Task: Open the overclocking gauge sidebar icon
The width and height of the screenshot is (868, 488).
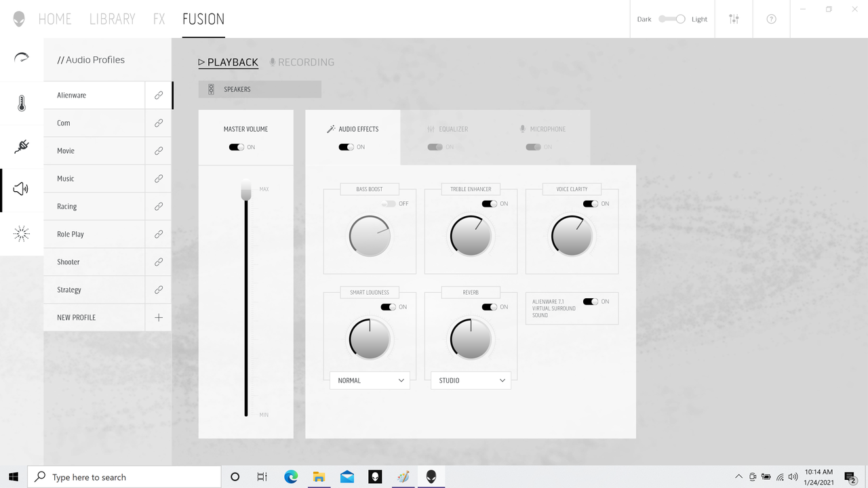Action: (x=22, y=58)
